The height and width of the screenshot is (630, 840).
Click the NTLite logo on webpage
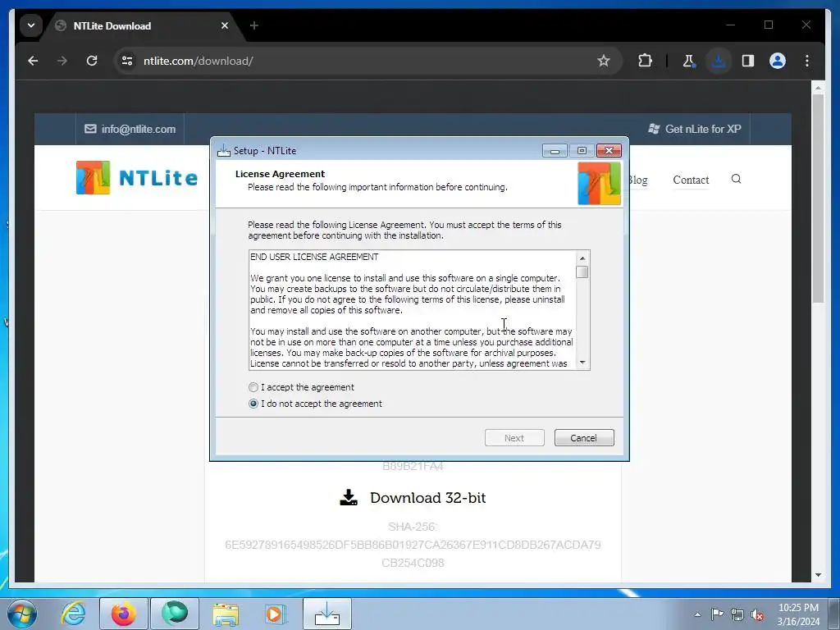click(x=137, y=177)
